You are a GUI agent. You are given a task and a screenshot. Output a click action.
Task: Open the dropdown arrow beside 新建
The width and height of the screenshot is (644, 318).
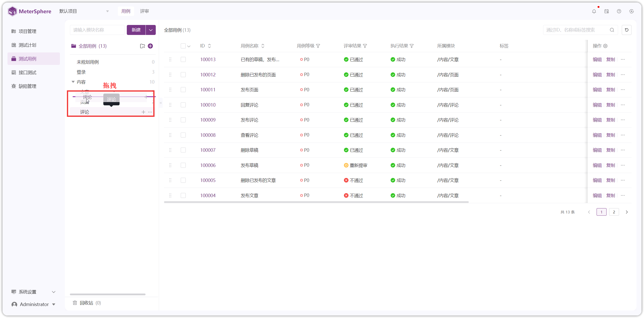click(151, 30)
